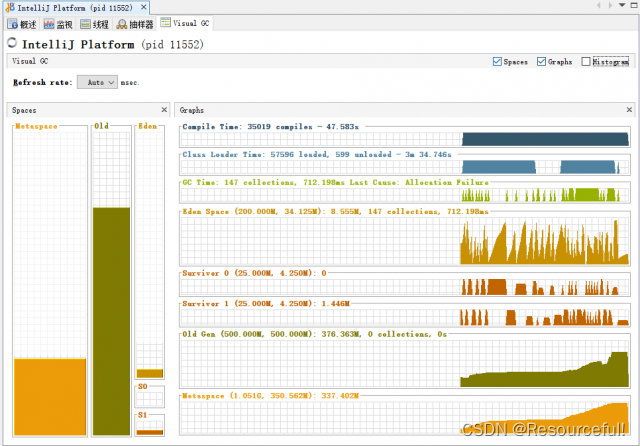Click the Metaspace usage bar
The image size is (640, 446).
[x=49, y=396]
